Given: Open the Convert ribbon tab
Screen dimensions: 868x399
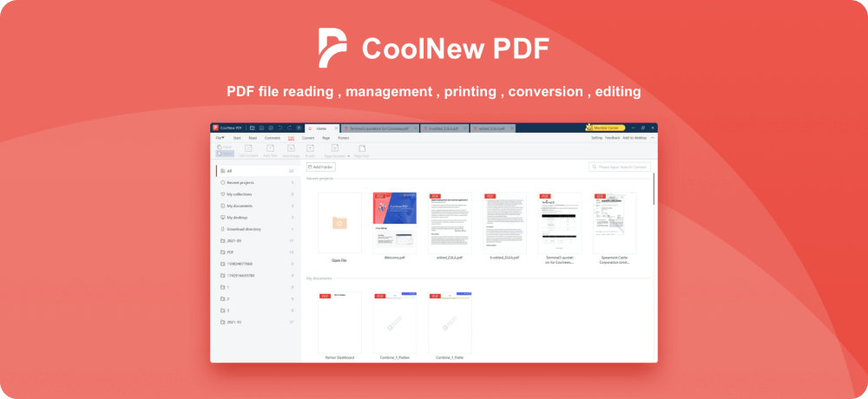Looking at the screenshot, I should (x=308, y=138).
